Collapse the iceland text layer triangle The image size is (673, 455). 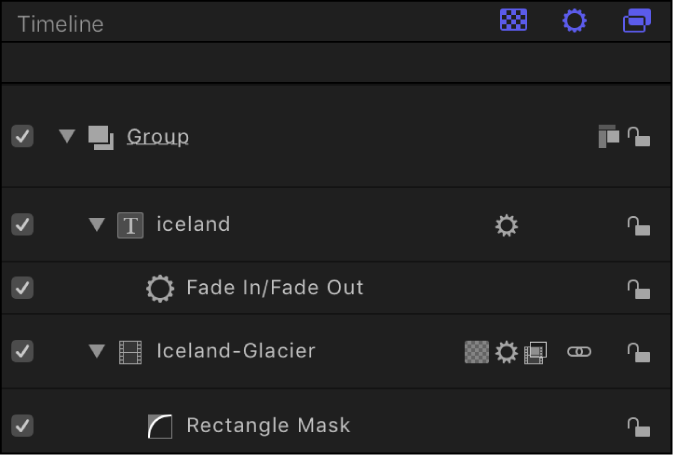tap(97, 225)
